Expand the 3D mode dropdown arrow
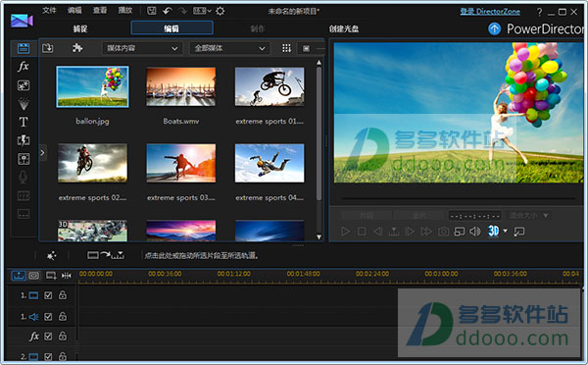 click(x=505, y=231)
